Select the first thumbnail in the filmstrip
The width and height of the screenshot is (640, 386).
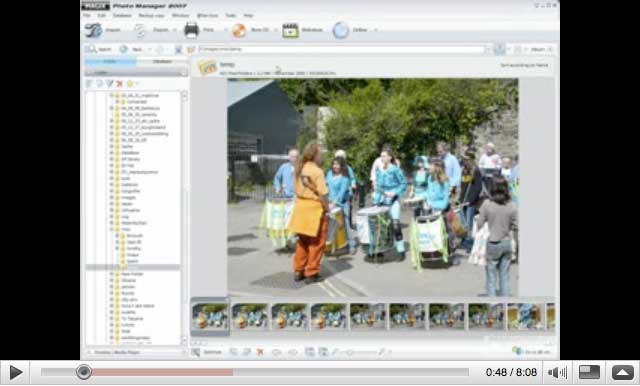210,316
